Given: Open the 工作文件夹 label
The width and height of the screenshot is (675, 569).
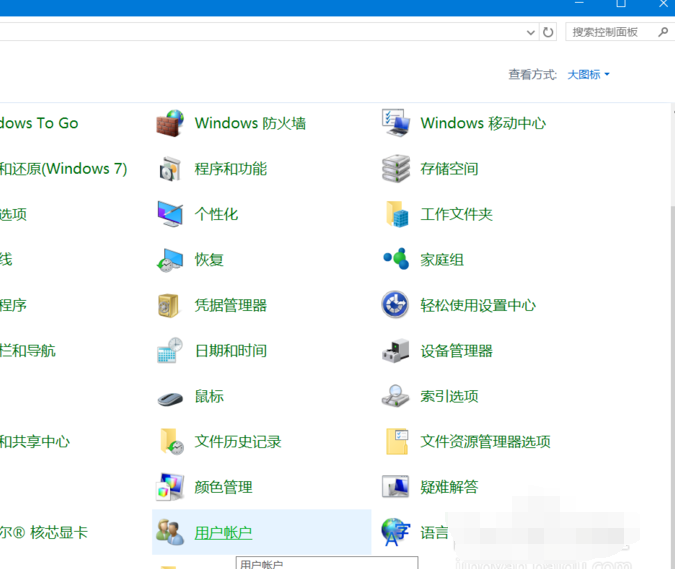Looking at the screenshot, I should (456, 214).
